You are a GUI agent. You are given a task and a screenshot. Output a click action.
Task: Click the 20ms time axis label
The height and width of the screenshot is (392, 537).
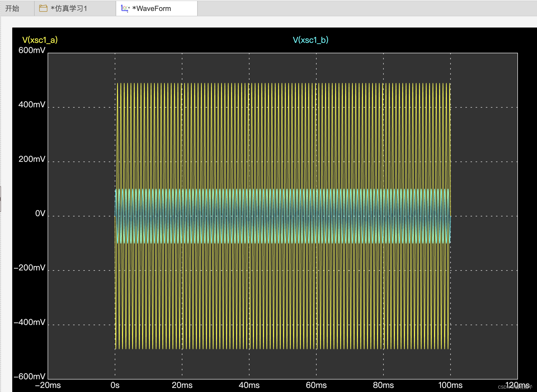pos(182,385)
